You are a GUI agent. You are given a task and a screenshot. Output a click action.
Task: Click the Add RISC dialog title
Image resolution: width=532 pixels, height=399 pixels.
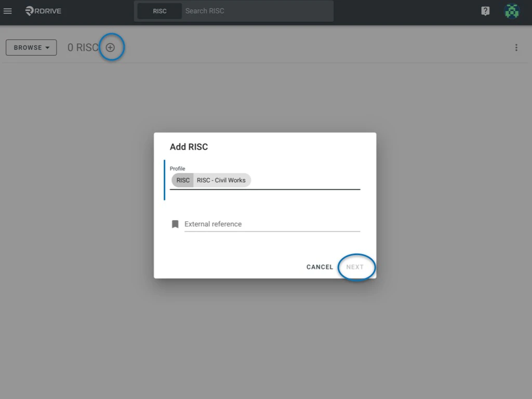coord(189,147)
